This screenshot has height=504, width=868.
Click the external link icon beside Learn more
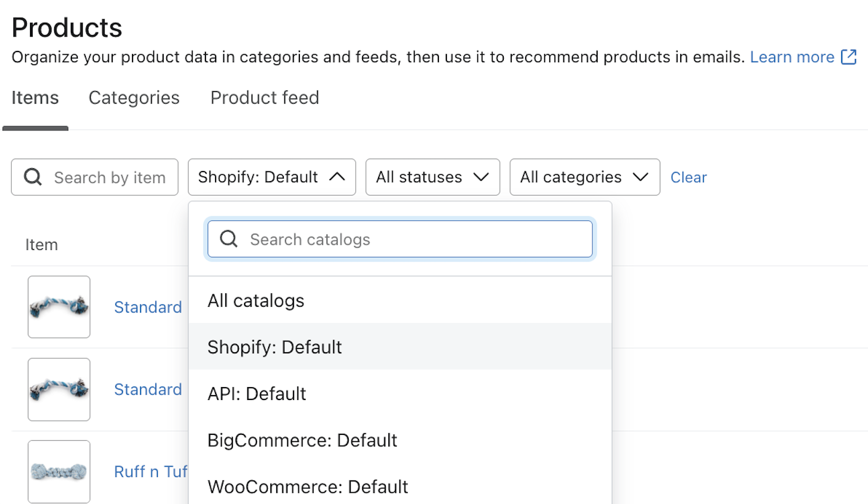click(x=849, y=57)
